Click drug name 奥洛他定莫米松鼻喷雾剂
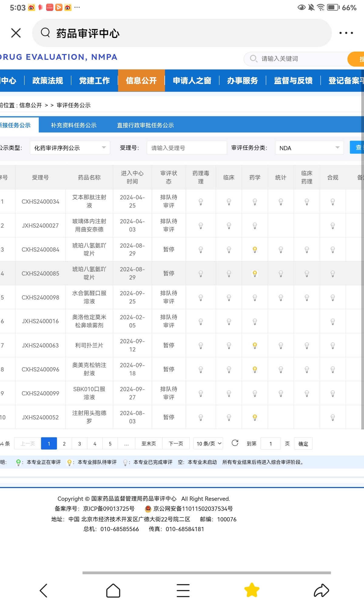This screenshot has height=607, width=364. tap(89, 321)
